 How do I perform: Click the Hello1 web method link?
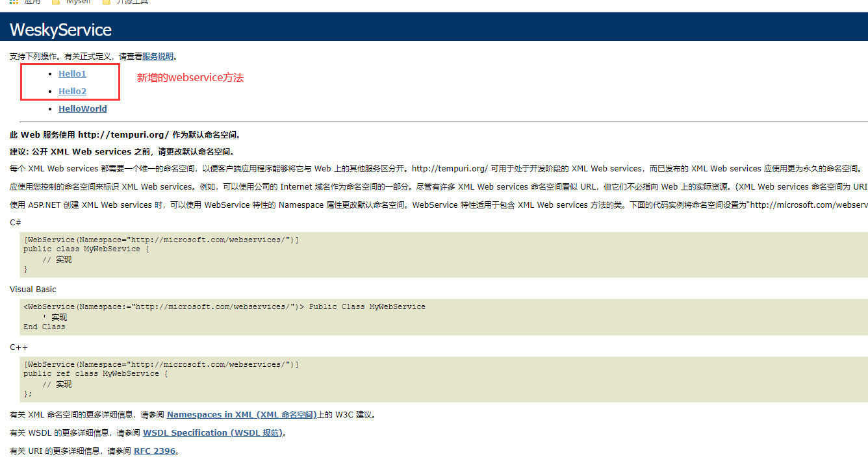coord(72,73)
